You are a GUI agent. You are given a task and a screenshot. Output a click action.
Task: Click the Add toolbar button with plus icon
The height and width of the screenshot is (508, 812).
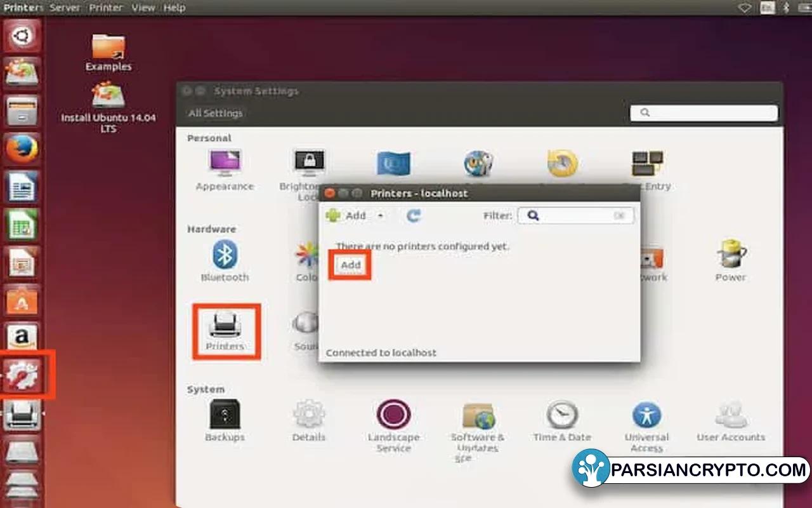pyautogui.click(x=346, y=216)
